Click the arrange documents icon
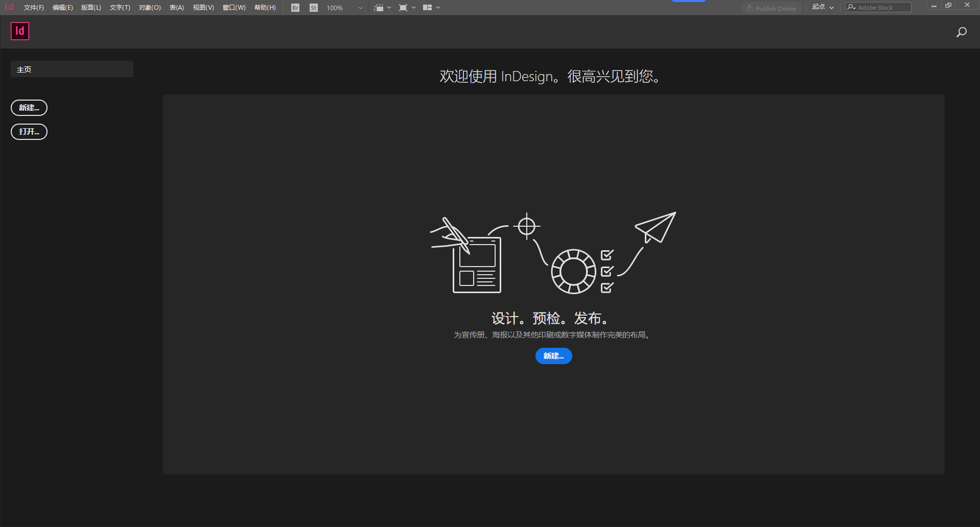This screenshot has height=527, width=980. click(428, 7)
